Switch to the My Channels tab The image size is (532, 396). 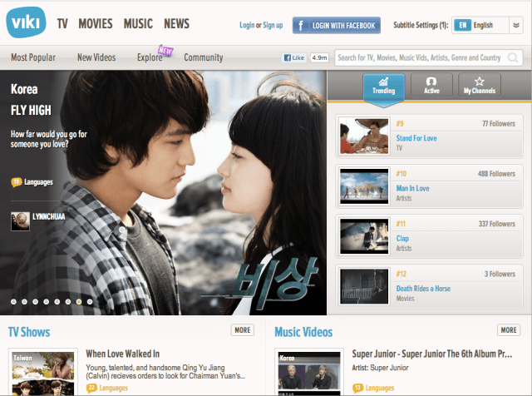pyautogui.click(x=480, y=86)
